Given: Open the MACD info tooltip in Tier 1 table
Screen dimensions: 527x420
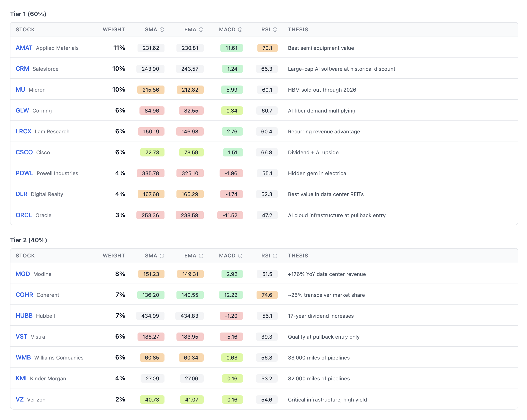Looking at the screenshot, I should coord(240,29).
